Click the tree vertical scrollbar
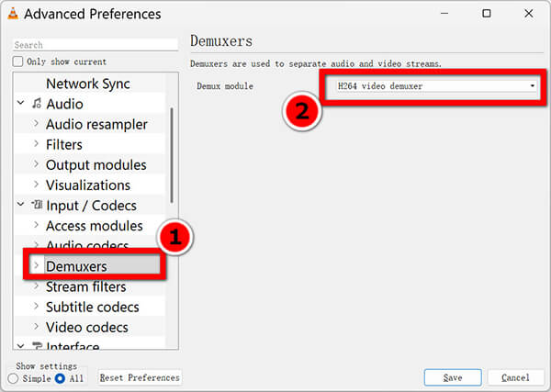 [x=172, y=155]
